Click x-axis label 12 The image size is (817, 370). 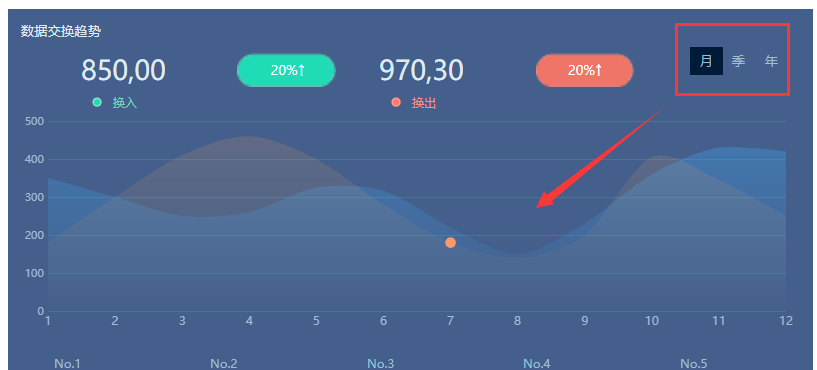[786, 320]
